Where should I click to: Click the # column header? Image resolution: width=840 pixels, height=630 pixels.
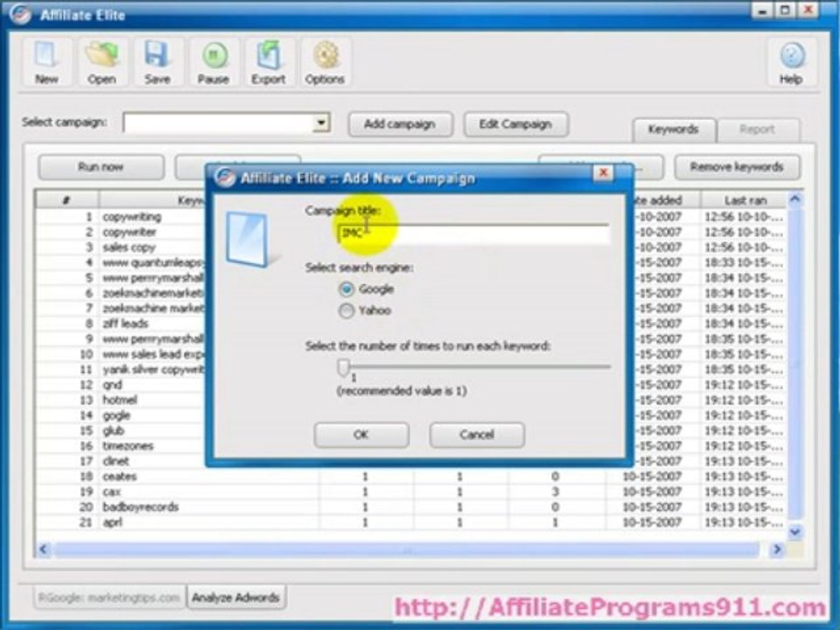tap(67, 200)
